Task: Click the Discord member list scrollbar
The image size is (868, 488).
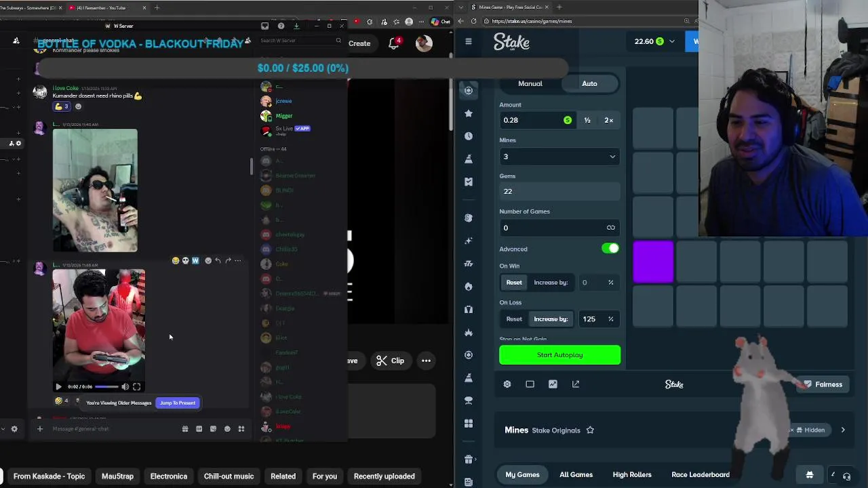Action: [x=252, y=166]
